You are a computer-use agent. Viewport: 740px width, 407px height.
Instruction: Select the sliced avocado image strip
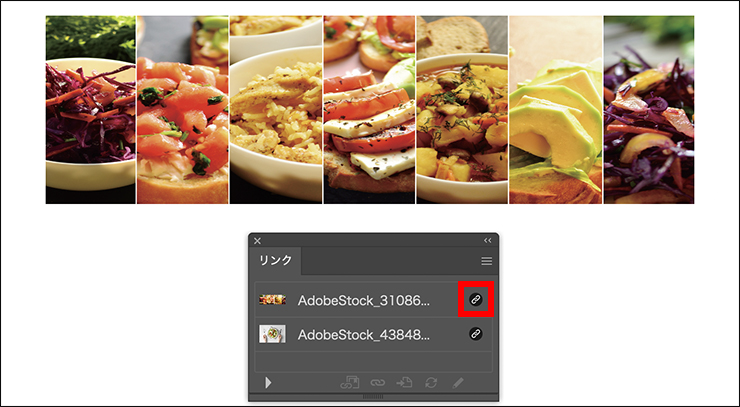(x=555, y=110)
